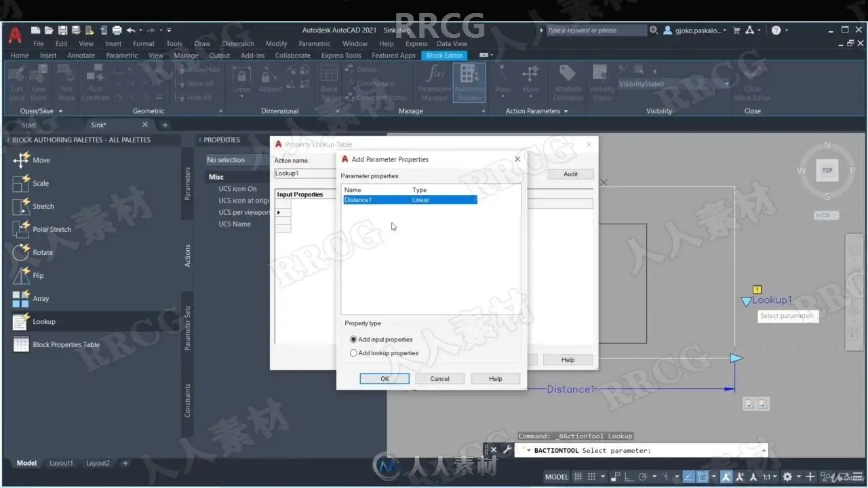Select the Scale action in the authoring palette
Viewport: 868px width, 488px height.
(x=31, y=184)
